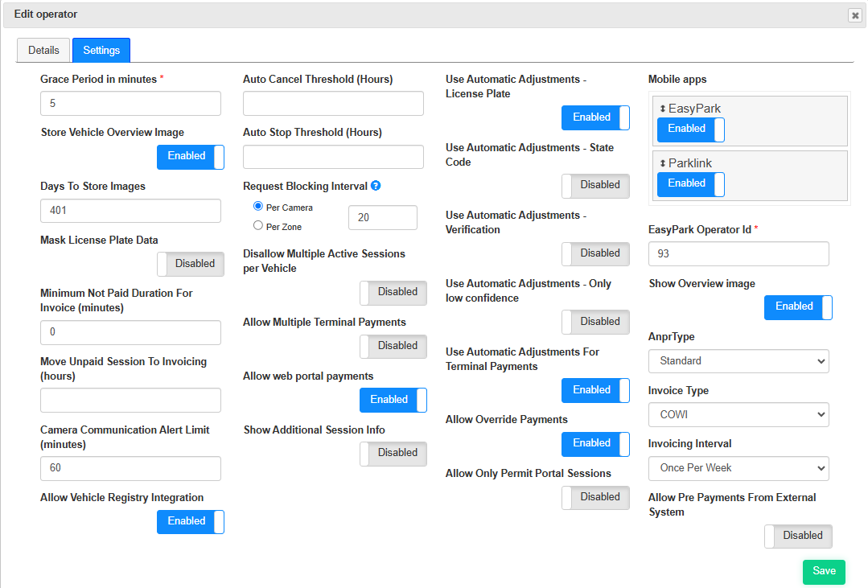
Task: Toggle Allow Only Permit Portal Sessions
Action: click(595, 498)
